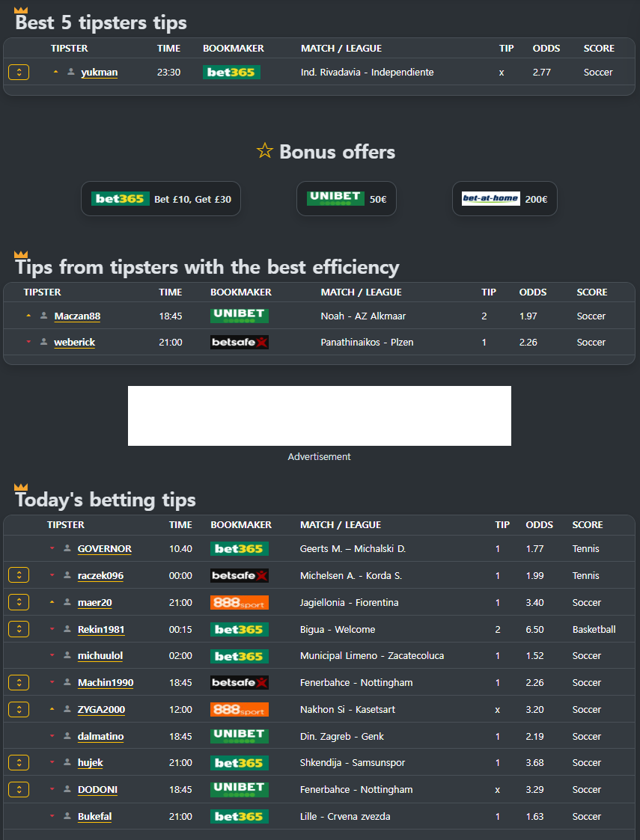Expand the ZYGA2000 tip row
Screen dimensions: 640x840
(x=19, y=709)
